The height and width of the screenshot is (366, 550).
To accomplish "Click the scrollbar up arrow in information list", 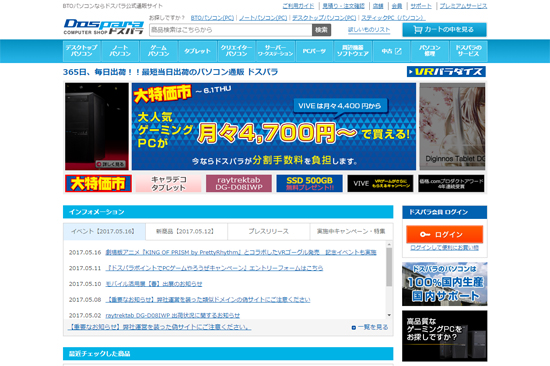I will click(389, 244).
